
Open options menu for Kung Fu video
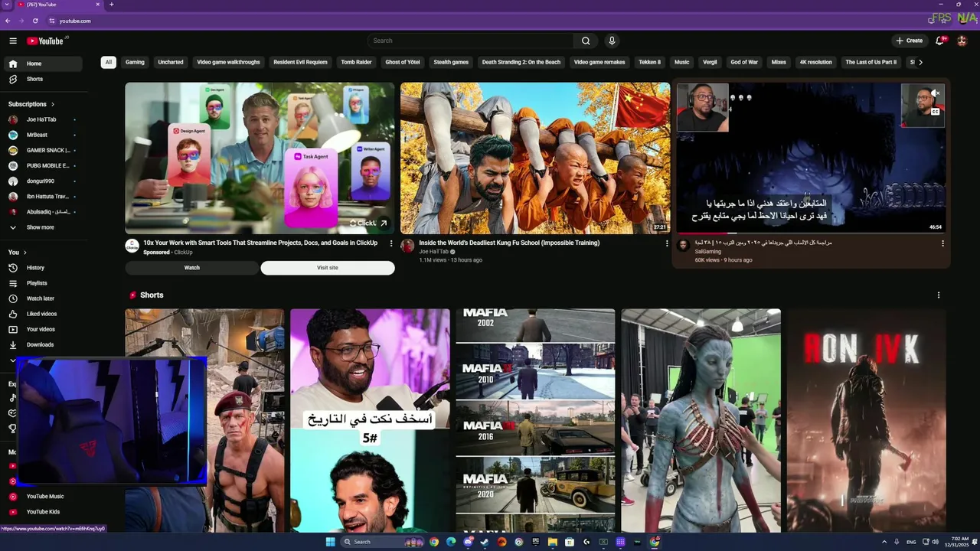[666, 243]
